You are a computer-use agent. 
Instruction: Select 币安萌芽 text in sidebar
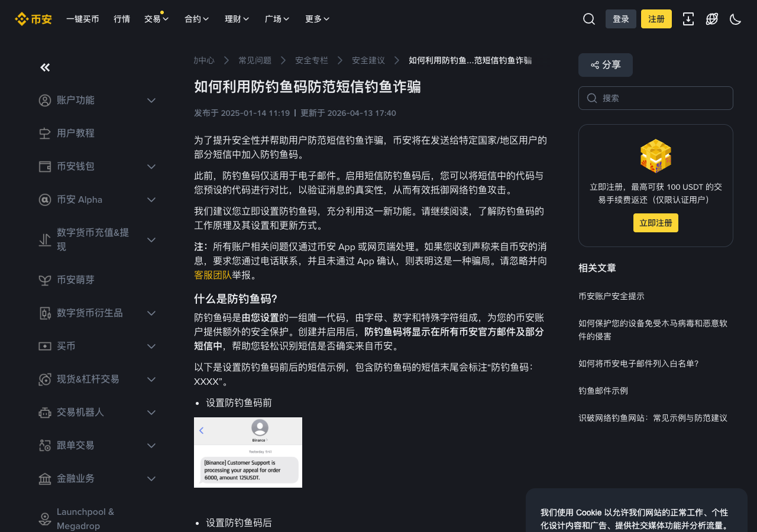click(76, 280)
